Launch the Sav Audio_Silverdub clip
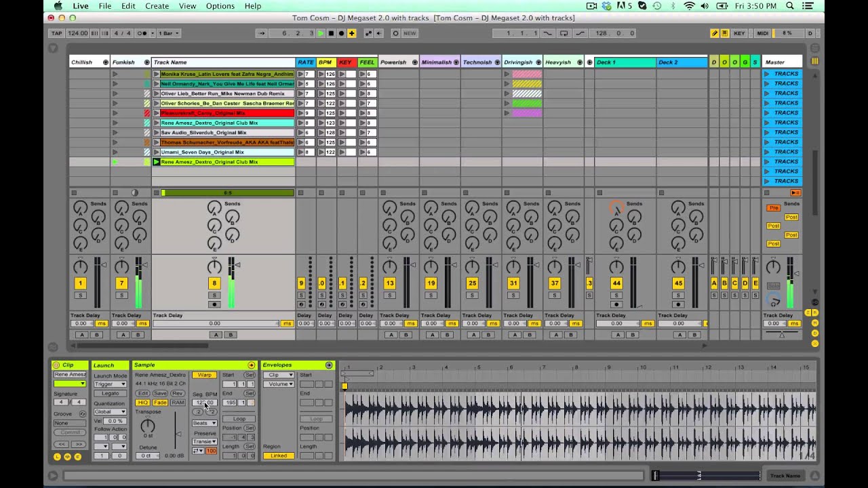The image size is (868, 488). [x=156, y=133]
